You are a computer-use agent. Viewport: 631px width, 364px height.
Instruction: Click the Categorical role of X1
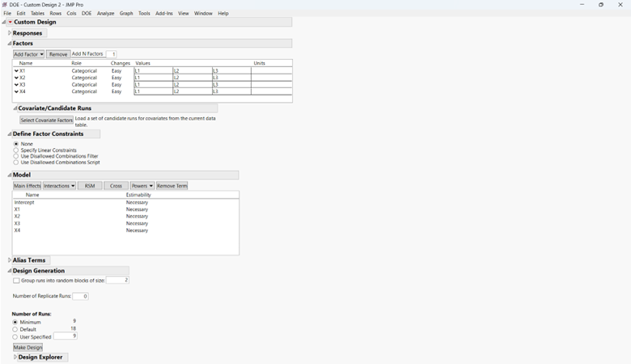pos(84,71)
